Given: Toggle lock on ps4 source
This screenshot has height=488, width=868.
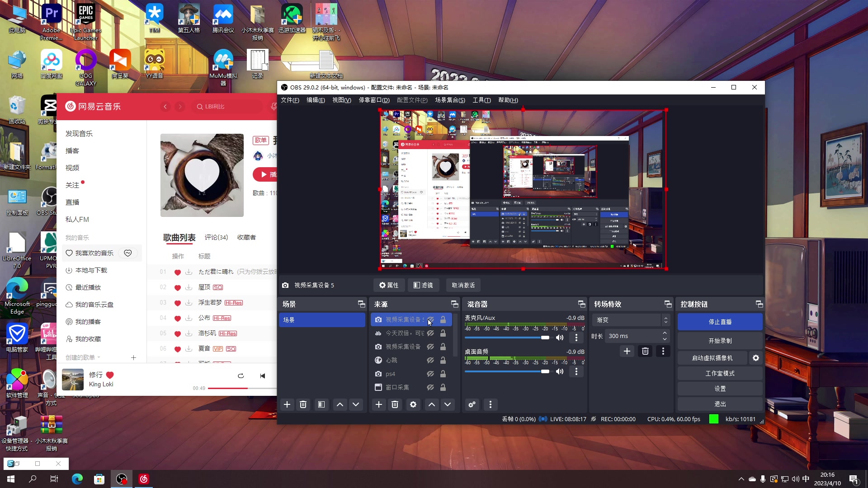Looking at the screenshot, I should (x=443, y=374).
